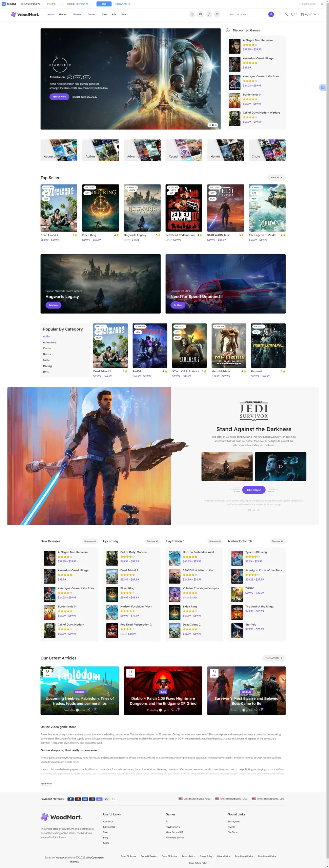Click Take It Now under Jedi Survivor videos
This screenshot has height=868, width=329.
click(x=254, y=490)
